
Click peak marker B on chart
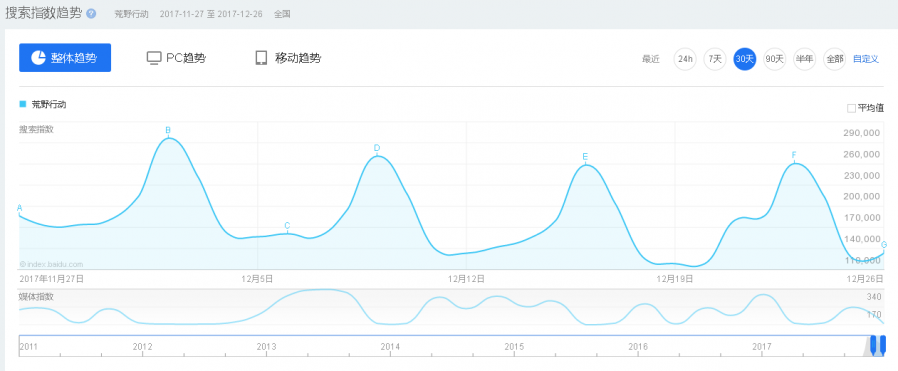click(168, 131)
